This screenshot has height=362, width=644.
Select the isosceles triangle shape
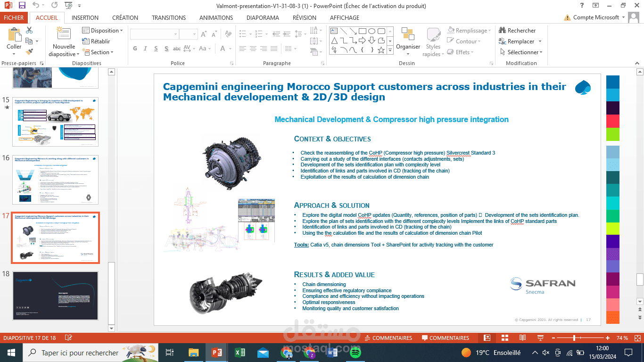point(334,41)
